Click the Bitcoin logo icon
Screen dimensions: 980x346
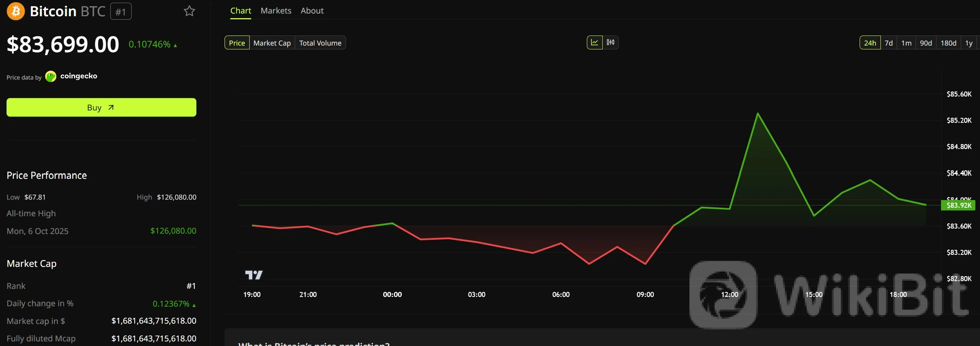(x=16, y=11)
